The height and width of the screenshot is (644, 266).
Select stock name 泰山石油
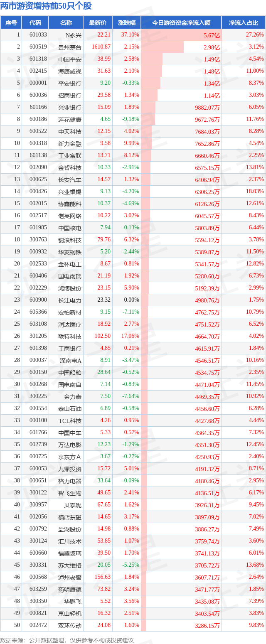(70, 409)
